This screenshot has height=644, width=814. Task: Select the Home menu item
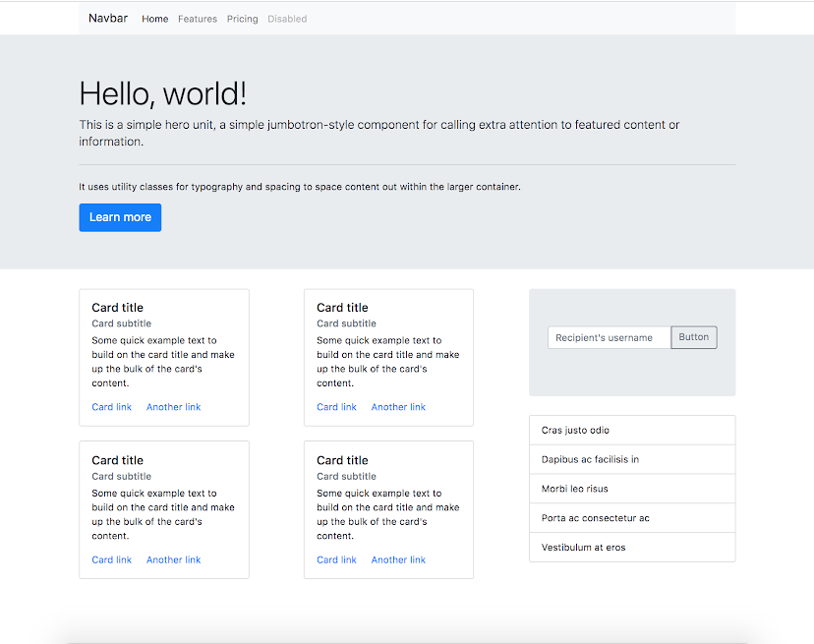[154, 18]
